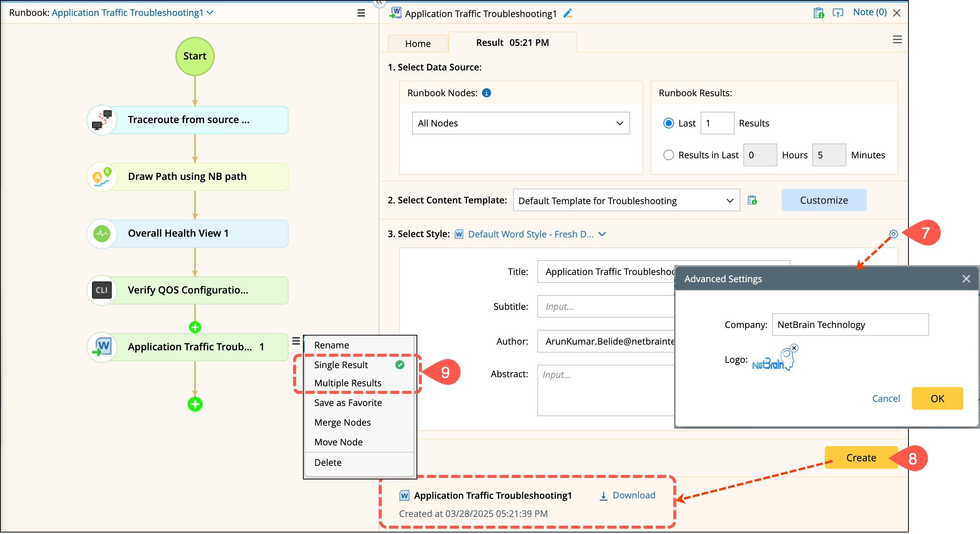Viewport: 980px width, 534px height.
Task: Click the Customize button
Action: (824, 200)
